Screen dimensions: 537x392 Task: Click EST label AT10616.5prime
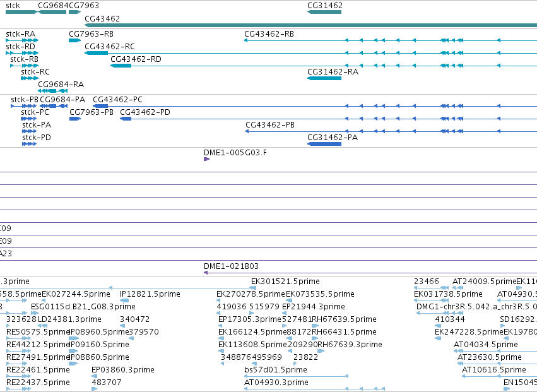point(494,370)
